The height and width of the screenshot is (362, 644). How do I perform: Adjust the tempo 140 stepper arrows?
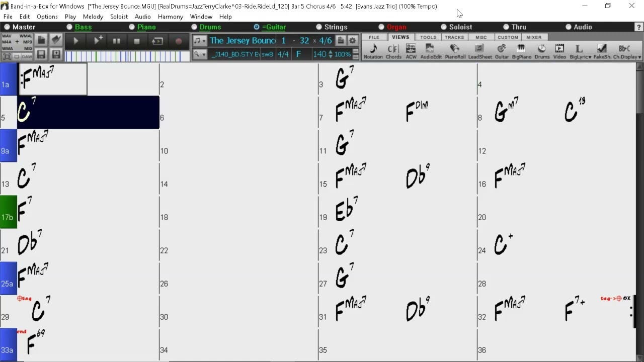coord(330,54)
